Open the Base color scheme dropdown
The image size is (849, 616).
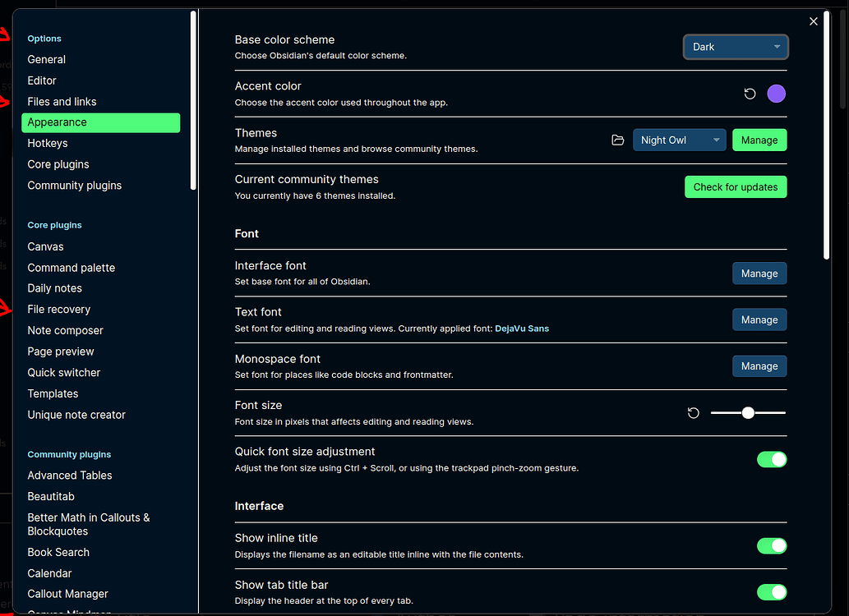736,47
